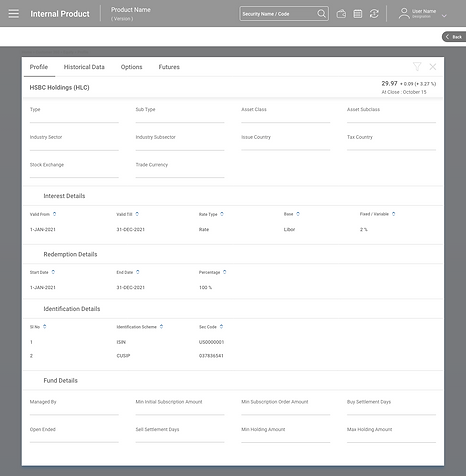This screenshot has height=476, width=466.
Task: Focus the Security Name / Code search field
Action: [x=279, y=14]
